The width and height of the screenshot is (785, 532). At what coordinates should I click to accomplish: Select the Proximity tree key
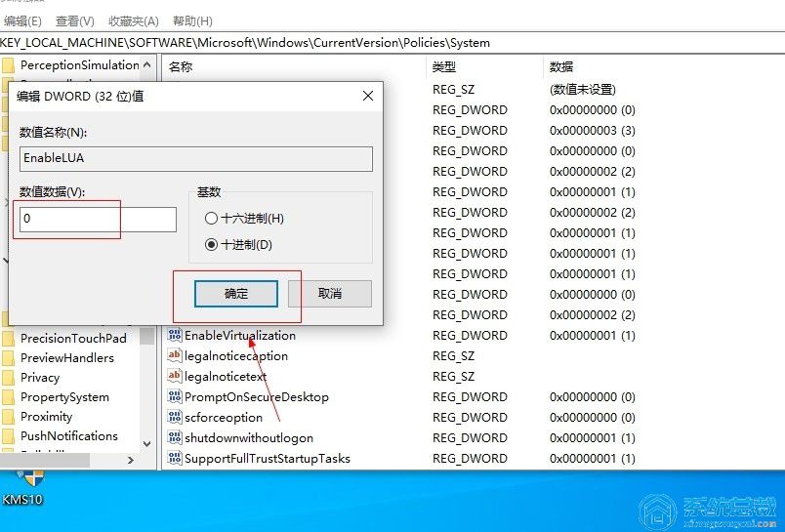(46, 417)
